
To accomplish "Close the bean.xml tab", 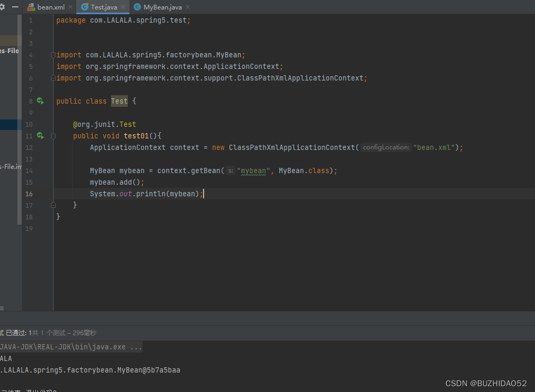I will (x=70, y=7).
